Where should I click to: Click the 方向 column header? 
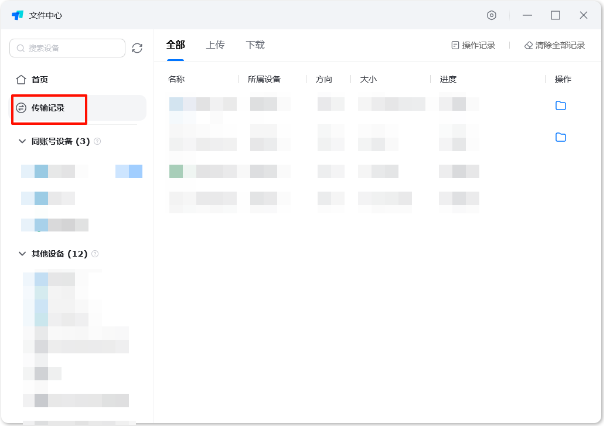point(324,79)
